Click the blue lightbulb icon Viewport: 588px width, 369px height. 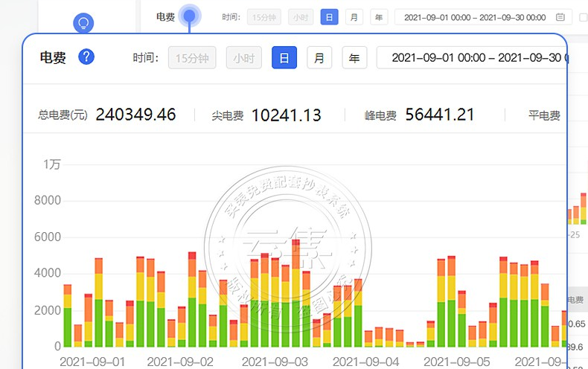coord(83,24)
